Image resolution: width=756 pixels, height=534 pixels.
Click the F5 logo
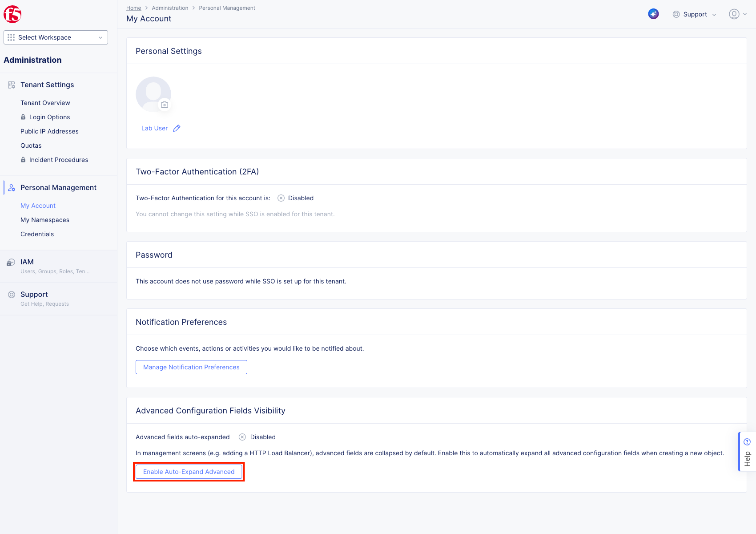(x=12, y=15)
